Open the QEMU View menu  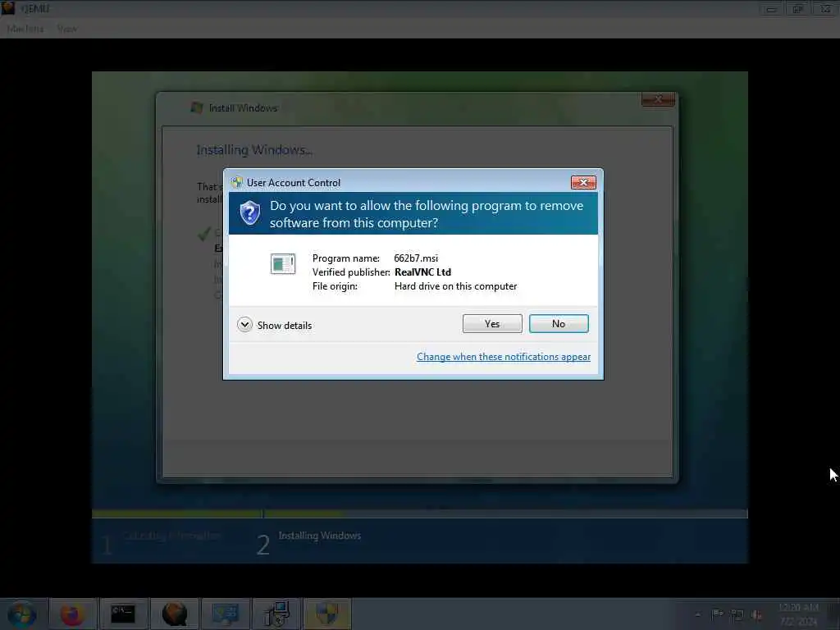pos(67,29)
